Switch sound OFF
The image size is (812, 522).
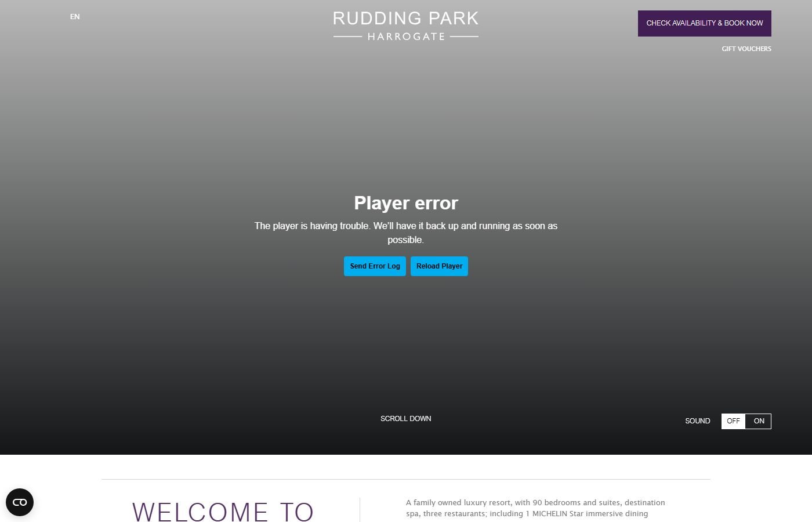pos(733,421)
